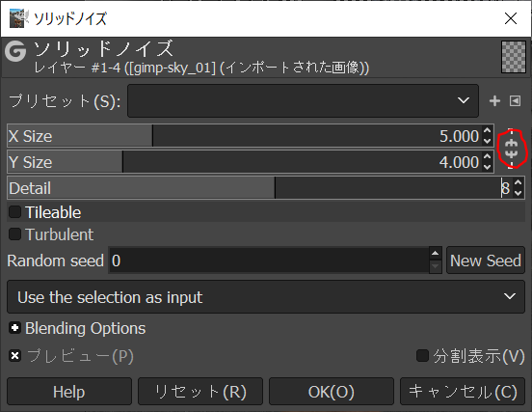Screen dimensions: 532x412
Task: Open the preset management menu icon
Action: [x=515, y=101]
